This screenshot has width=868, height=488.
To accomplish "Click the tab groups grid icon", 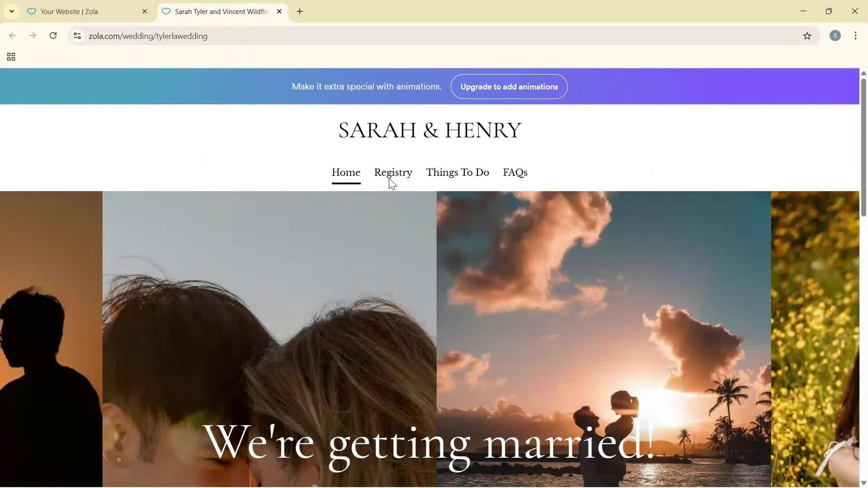I will tap(10, 56).
